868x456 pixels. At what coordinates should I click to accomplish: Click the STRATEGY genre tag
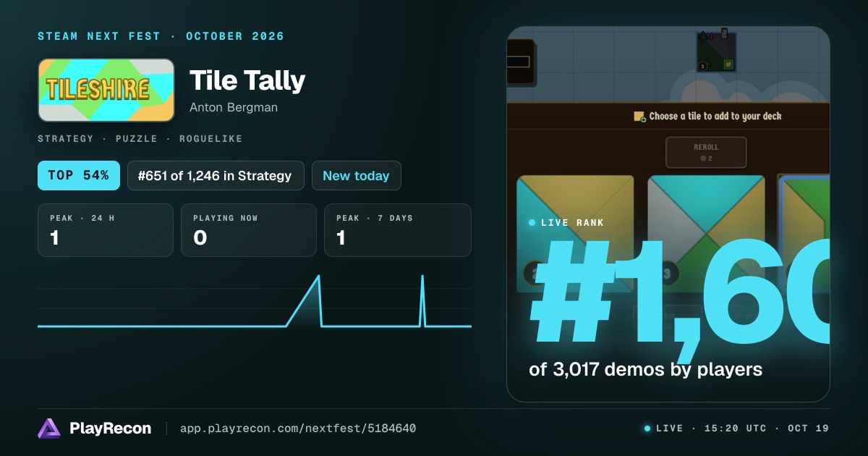coord(66,138)
